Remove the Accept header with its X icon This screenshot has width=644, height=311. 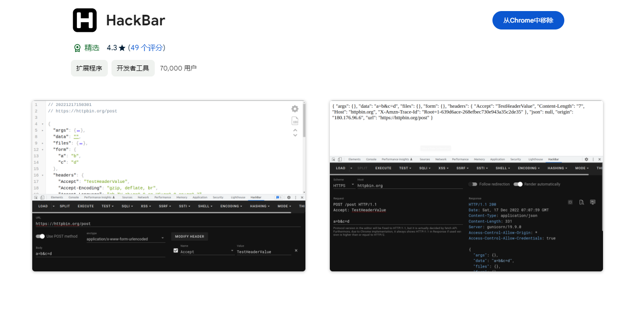point(296,251)
